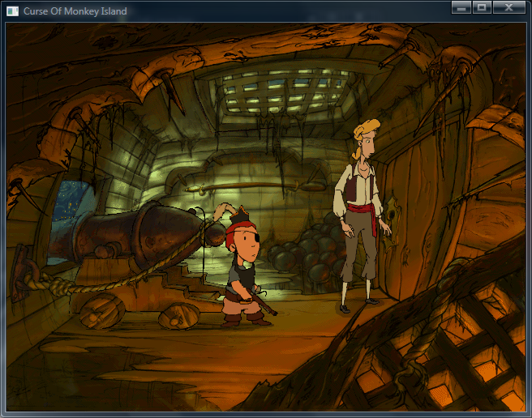
Task: Click the tall pirate's black boots
Action: coord(357,305)
